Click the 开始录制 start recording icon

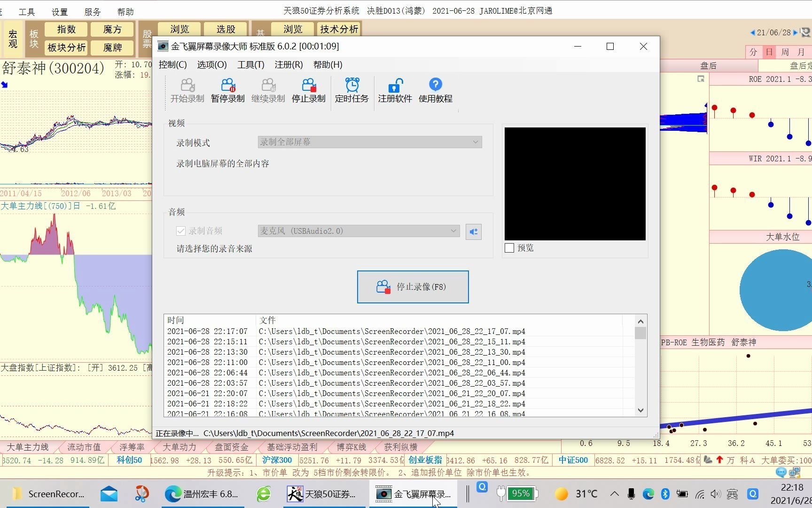tap(187, 91)
